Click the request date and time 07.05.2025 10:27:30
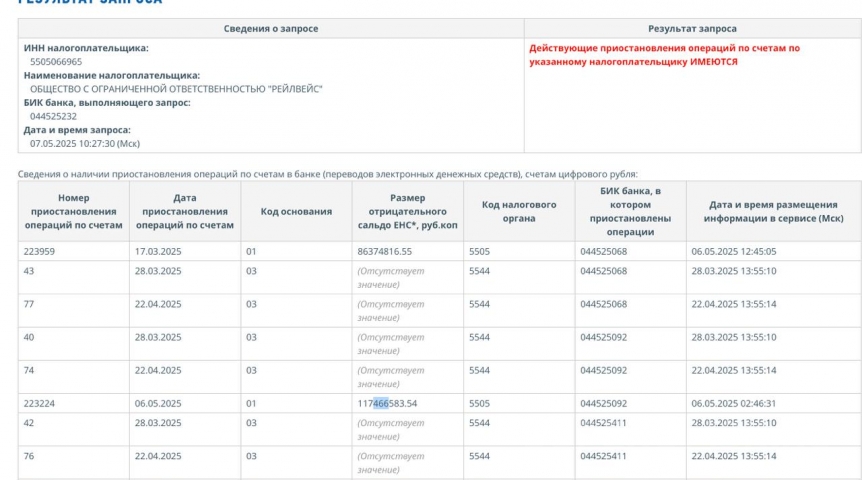 85,143
